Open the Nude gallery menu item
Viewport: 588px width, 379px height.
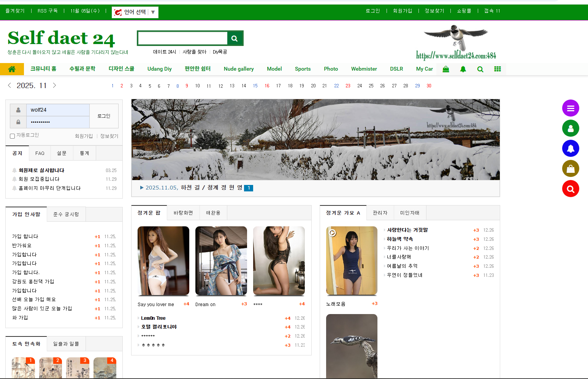tap(239, 69)
